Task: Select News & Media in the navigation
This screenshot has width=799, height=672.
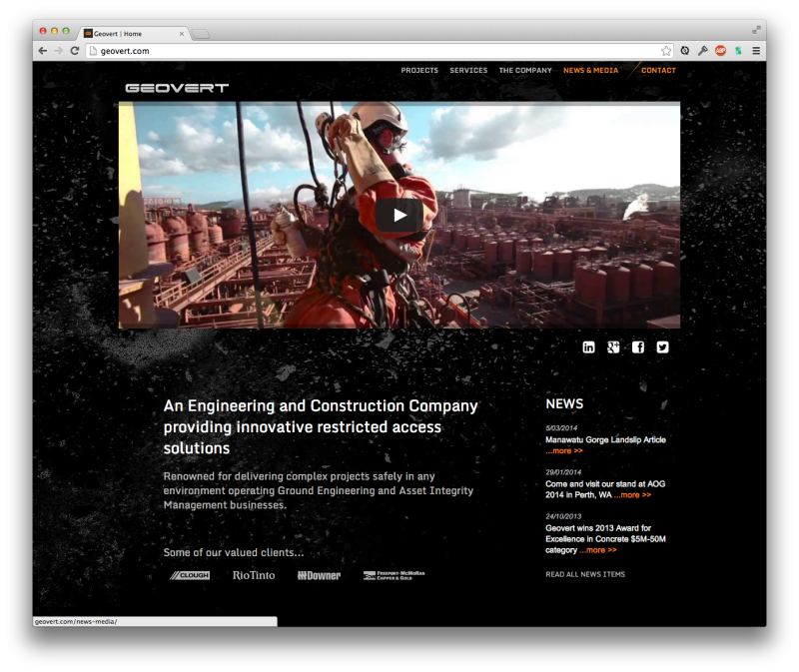Action: click(590, 71)
